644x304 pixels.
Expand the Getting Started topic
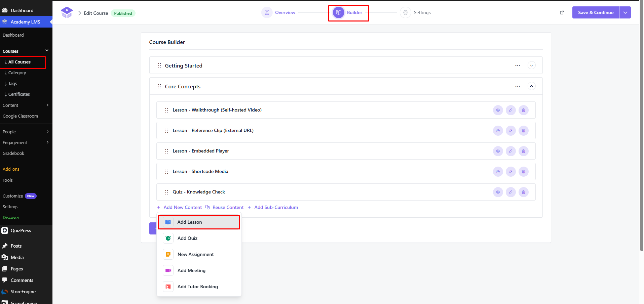pos(531,66)
